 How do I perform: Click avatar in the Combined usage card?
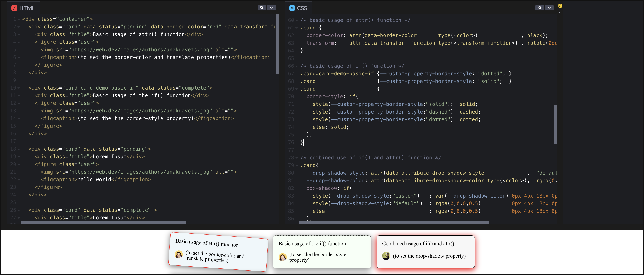point(386,255)
